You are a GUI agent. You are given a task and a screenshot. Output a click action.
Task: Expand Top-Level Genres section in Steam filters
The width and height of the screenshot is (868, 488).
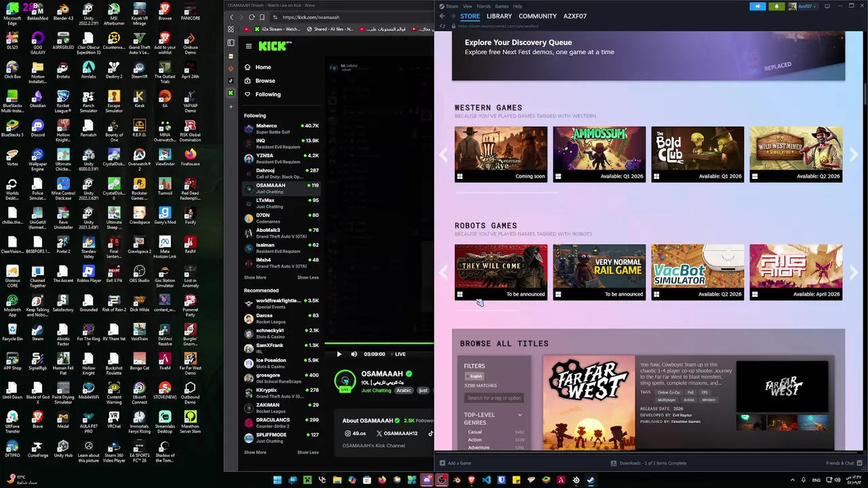(520, 415)
